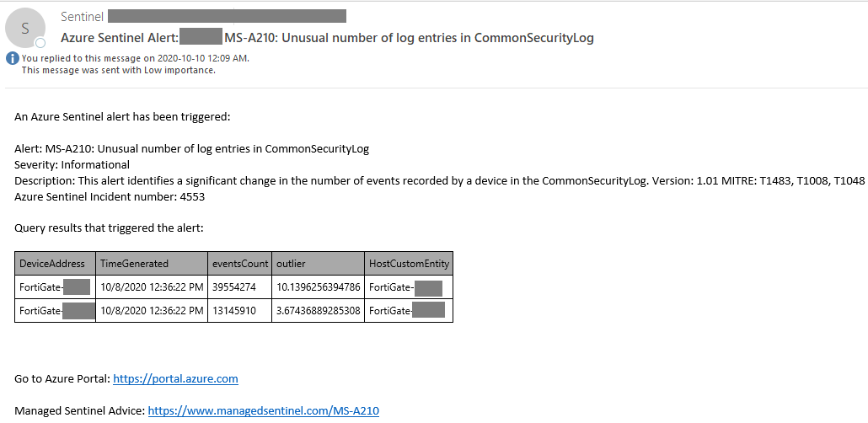
Task: Click the presence status indicator on avatar
Action: (x=40, y=43)
